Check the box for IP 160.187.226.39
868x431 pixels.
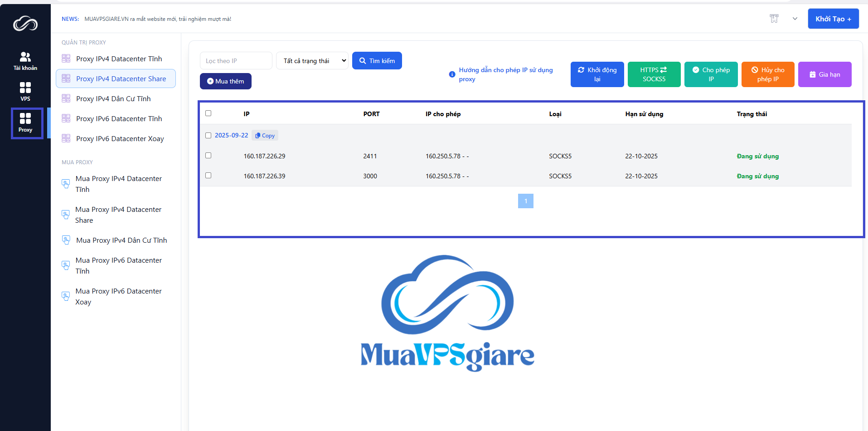pos(209,176)
